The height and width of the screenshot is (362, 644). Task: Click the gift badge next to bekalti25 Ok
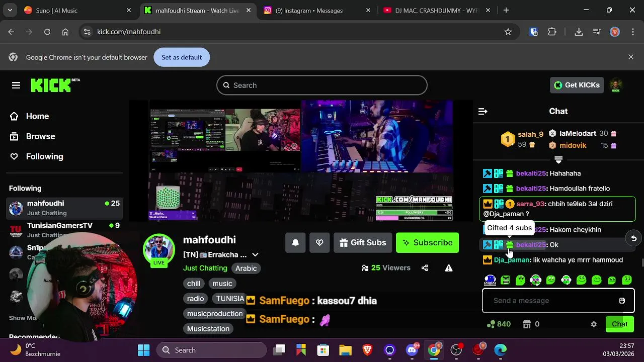[510, 245]
